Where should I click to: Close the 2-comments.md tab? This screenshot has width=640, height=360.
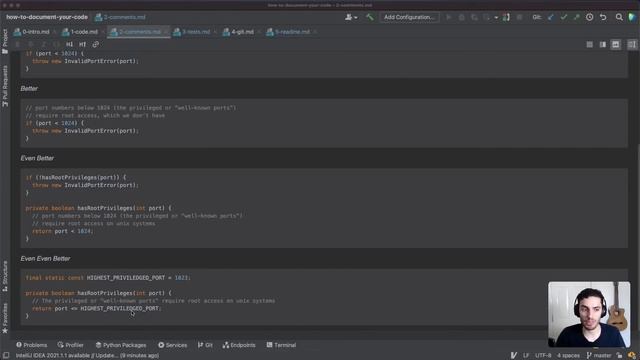[166, 32]
